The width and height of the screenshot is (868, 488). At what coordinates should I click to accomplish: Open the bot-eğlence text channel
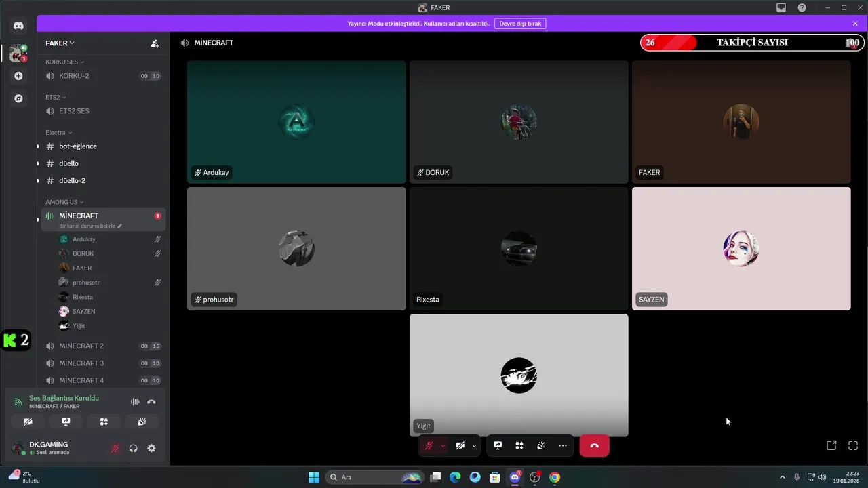[x=102, y=146]
